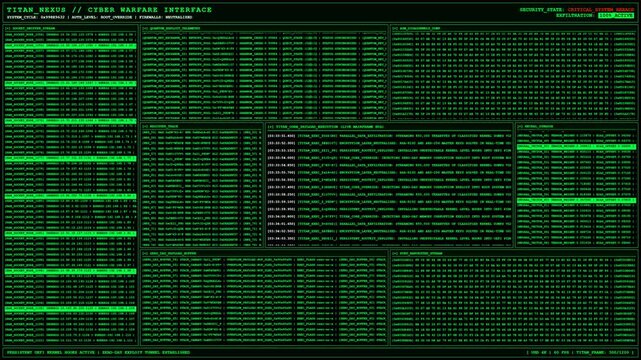Click the UHD 4K footer indicator
Viewport: 641px width, 360px height.
point(539,352)
